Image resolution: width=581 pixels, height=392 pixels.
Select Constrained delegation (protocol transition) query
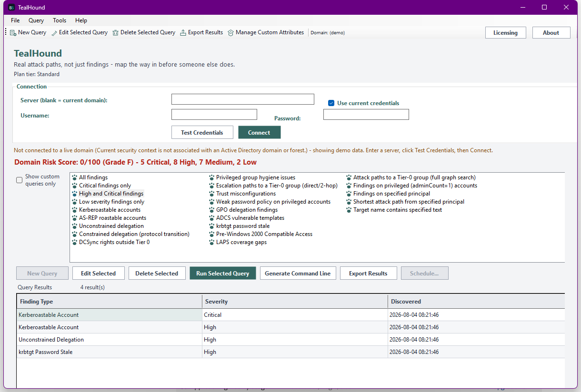tap(134, 234)
